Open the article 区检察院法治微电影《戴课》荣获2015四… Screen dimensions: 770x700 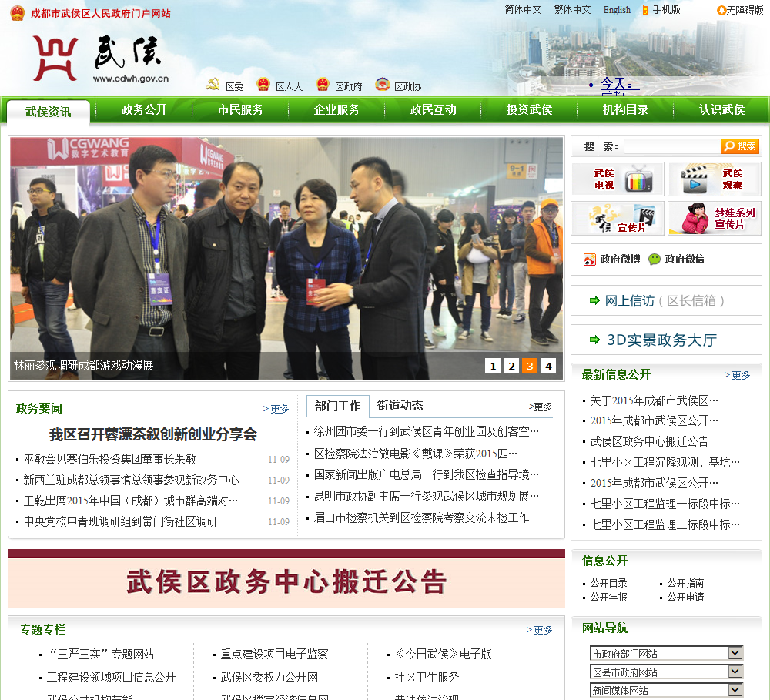[x=416, y=454]
